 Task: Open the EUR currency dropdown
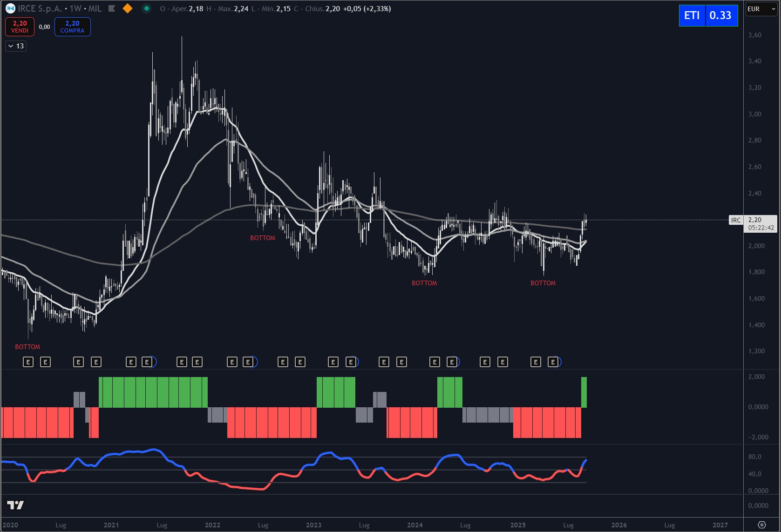click(761, 9)
